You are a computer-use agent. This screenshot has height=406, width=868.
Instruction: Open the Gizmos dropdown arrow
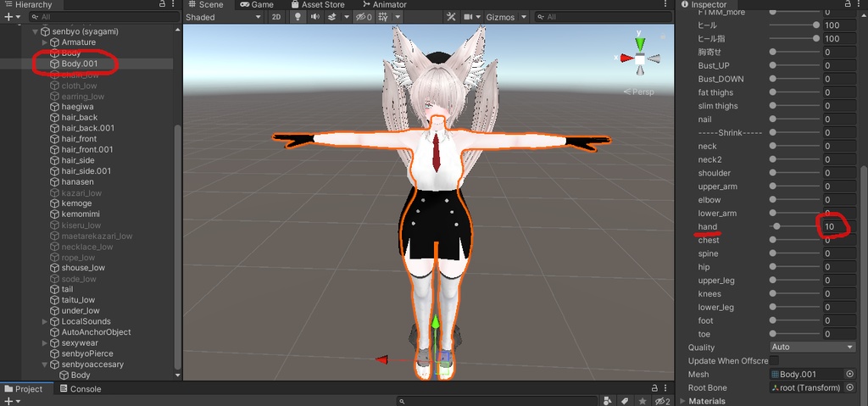524,17
